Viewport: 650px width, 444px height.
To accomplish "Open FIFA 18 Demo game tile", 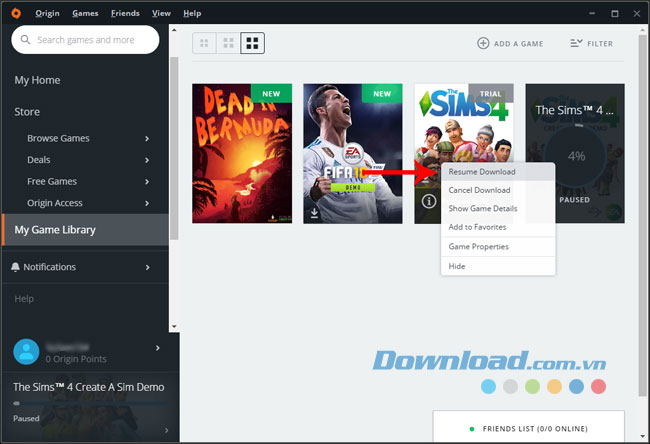I will click(353, 153).
